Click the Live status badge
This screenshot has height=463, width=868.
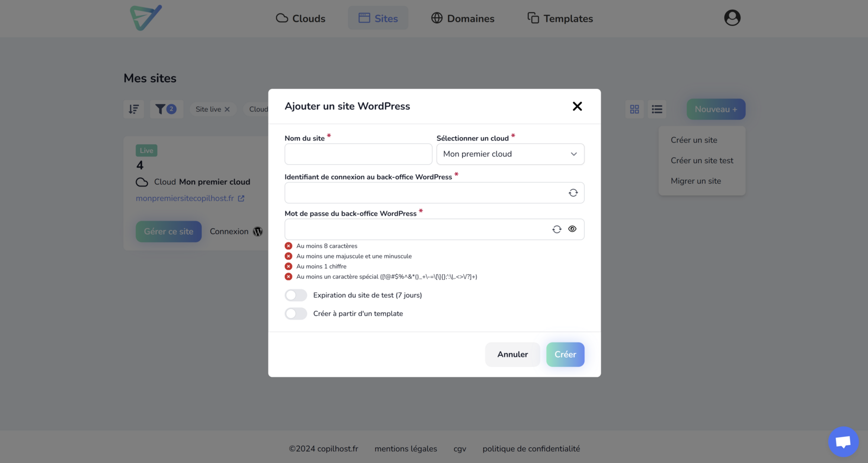146,151
